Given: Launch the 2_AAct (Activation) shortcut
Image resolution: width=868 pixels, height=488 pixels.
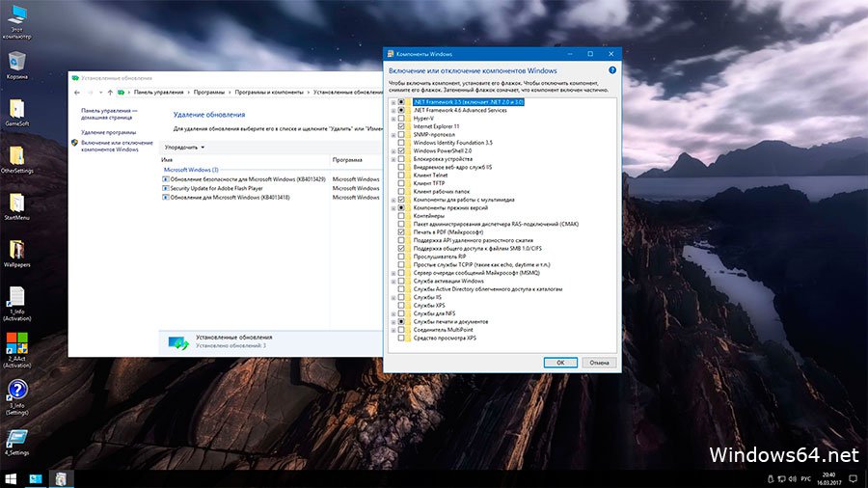Looking at the screenshot, I should (x=16, y=343).
